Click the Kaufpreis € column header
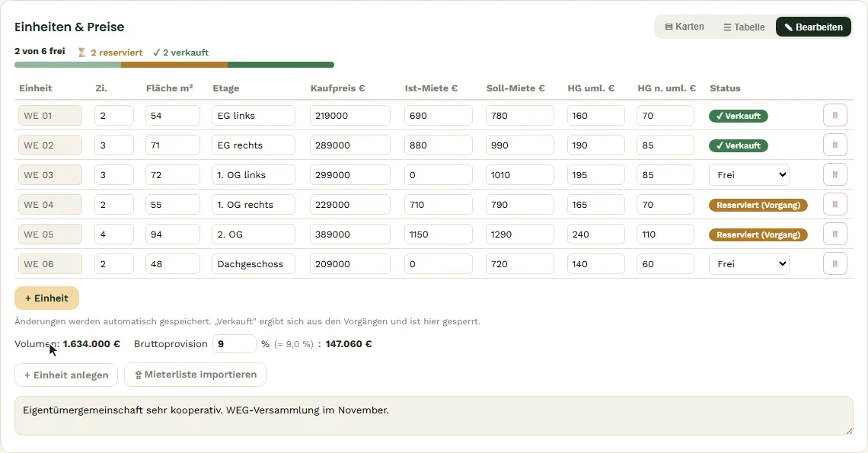868x453 pixels. [337, 88]
